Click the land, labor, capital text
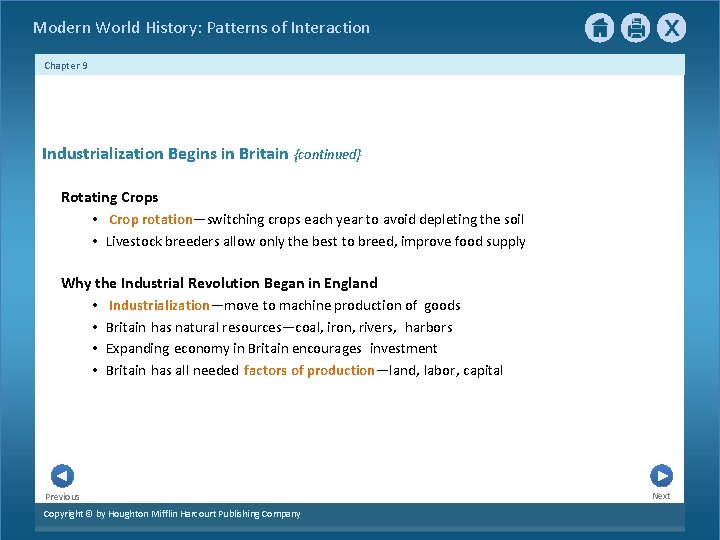The width and height of the screenshot is (720, 540). tap(446, 371)
